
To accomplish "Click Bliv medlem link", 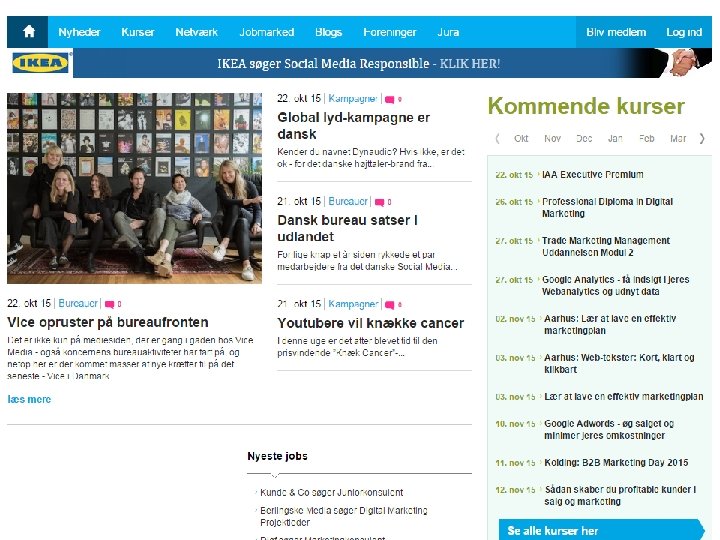I will pos(616,32).
